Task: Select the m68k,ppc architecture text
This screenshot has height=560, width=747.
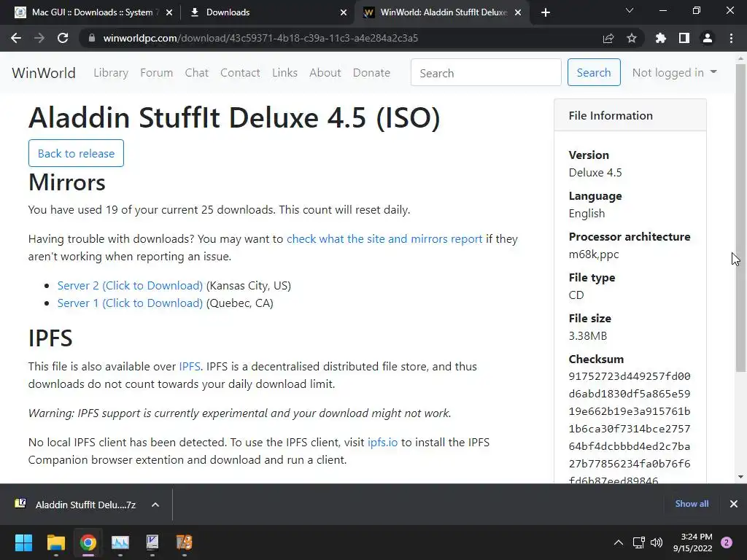Action: pyautogui.click(x=594, y=254)
